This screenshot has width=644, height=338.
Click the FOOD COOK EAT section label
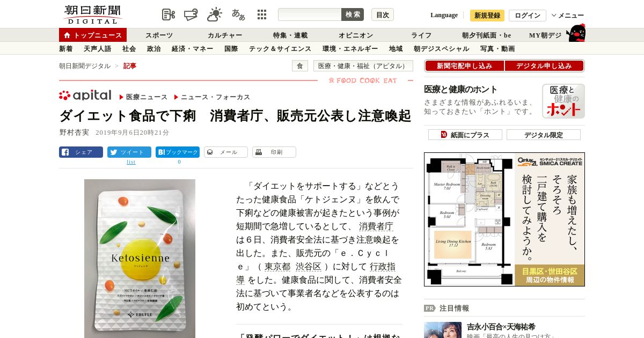click(x=363, y=80)
